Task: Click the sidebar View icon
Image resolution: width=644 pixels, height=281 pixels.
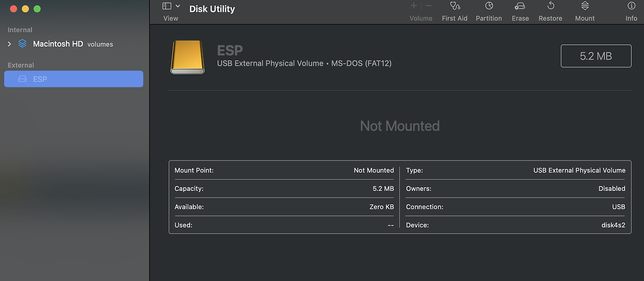Action: point(167,6)
